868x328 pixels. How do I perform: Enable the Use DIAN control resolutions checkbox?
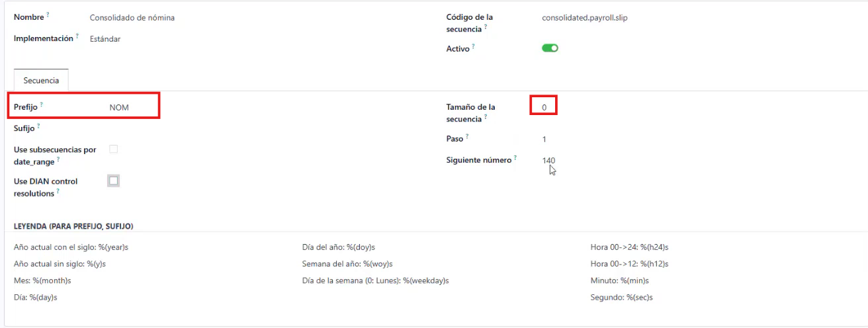coord(114,181)
